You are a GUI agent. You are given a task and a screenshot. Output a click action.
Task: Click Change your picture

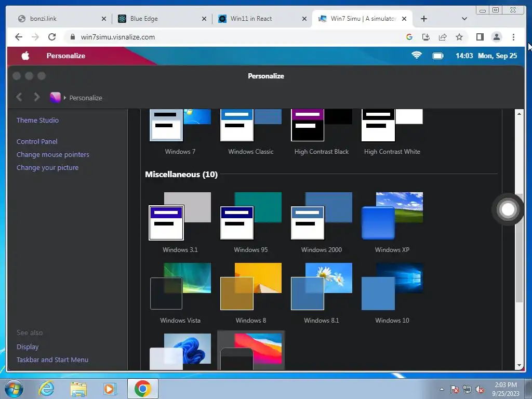(47, 167)
